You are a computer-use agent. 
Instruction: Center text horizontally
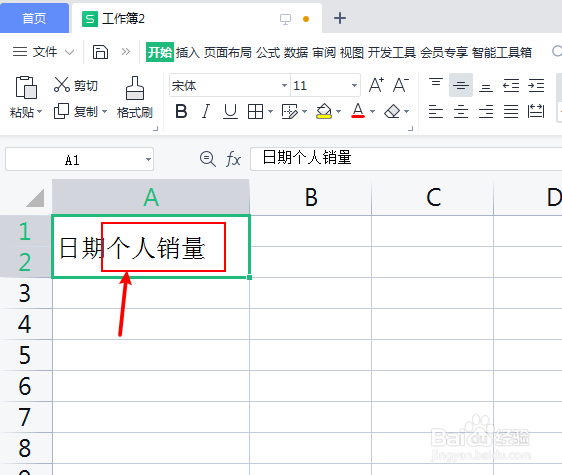click(x=461, y=111)
